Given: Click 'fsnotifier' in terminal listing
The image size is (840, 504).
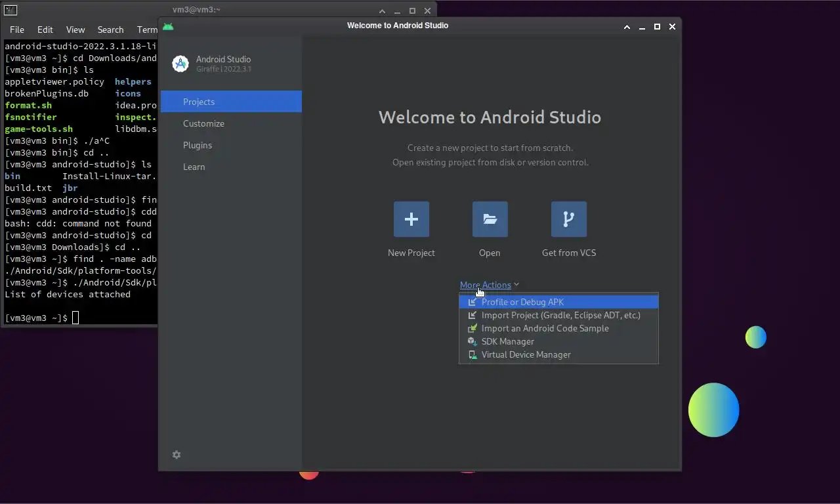Looking at the screenshot, I should coord(31,117).
